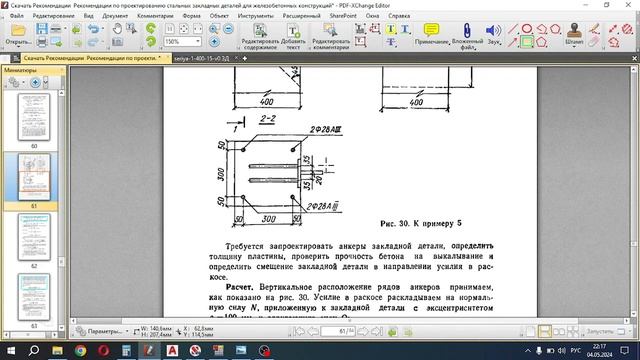
Task: Select the green Rectangle tool
Action: [527, 42]
